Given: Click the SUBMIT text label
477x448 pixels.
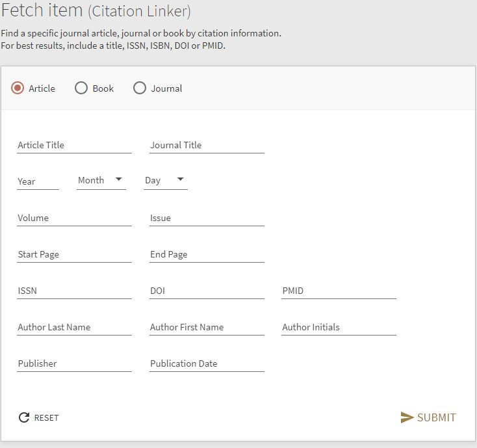Looking at the screenshot, I should (437, 418).
